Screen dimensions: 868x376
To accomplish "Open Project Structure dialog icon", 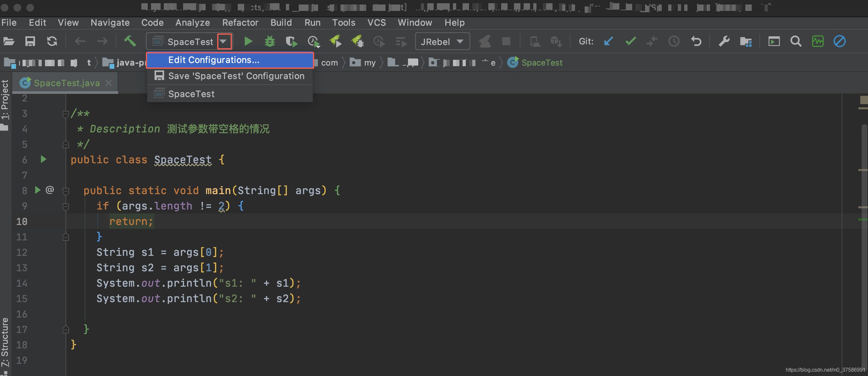I will coord(746,41).
